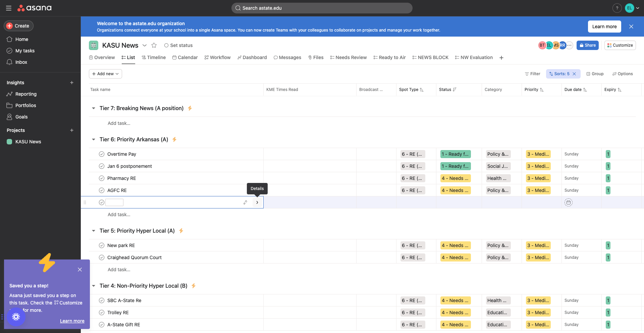
Task: Open the hamburger sidebar menu
Action: coord(9,8)
